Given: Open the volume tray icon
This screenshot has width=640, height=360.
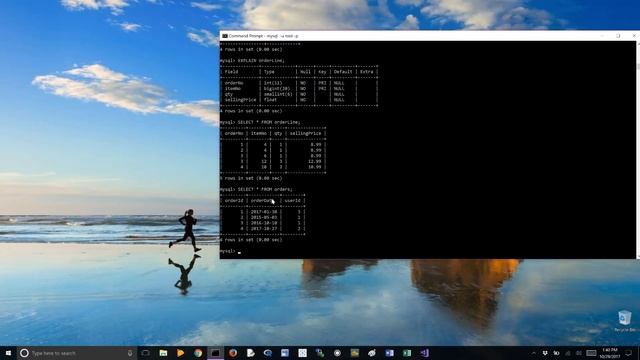Looking at the screenshot, I should [x=579, y=353].
